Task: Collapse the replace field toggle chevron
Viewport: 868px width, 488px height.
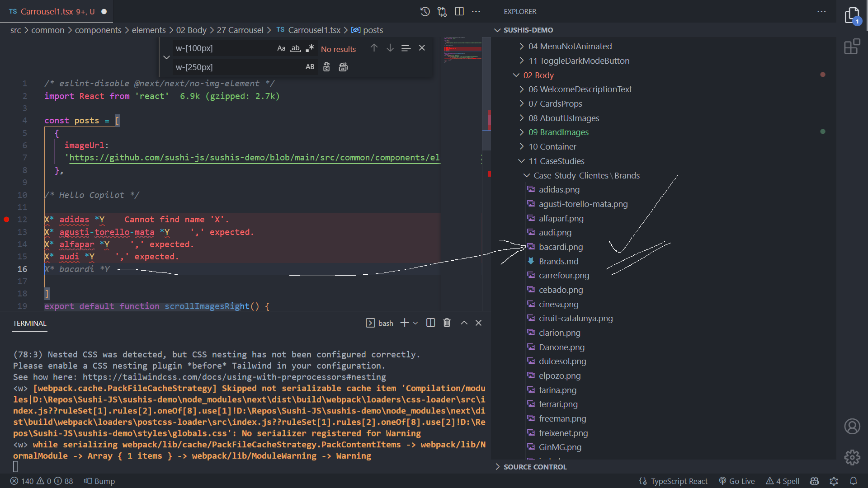Action: [x=166, y=57]
